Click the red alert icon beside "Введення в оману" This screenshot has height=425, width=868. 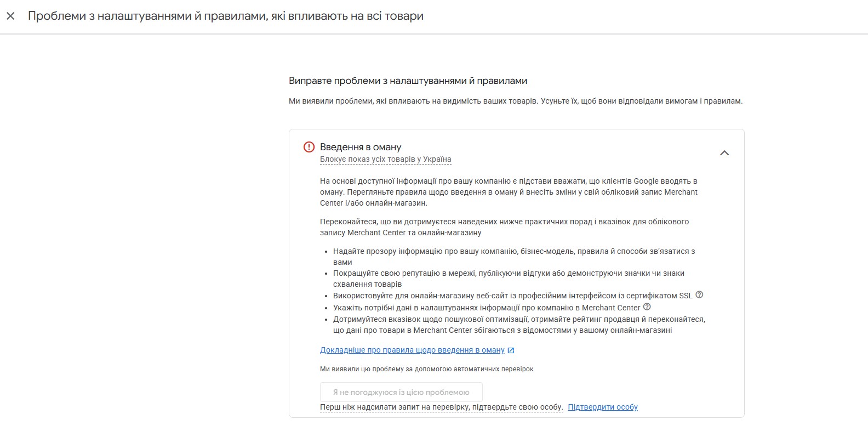309,147
